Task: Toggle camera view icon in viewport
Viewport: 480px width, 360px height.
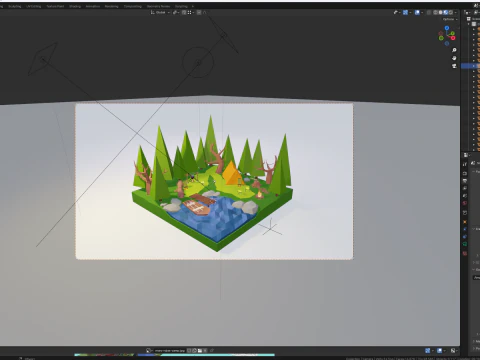Action: tap(454, 66)
